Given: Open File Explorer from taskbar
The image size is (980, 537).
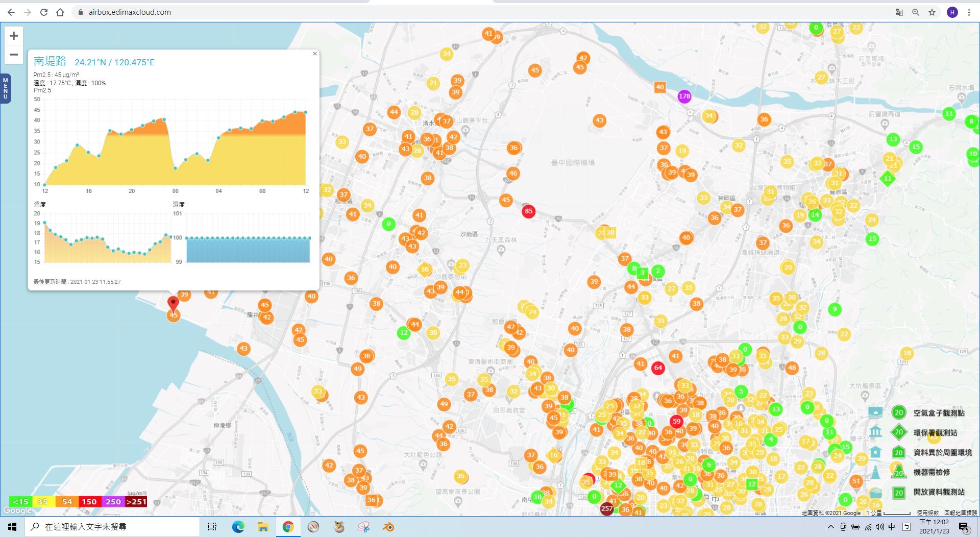Looking at the screenshot, I should point(263,527).
